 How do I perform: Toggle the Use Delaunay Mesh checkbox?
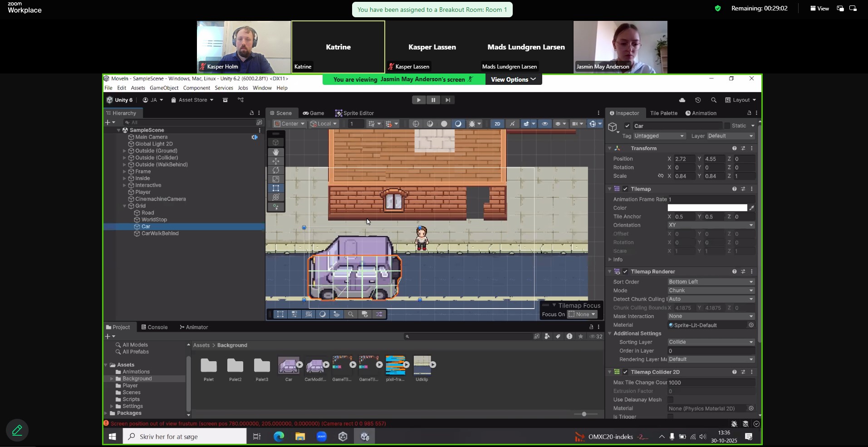tap(671, 400)
